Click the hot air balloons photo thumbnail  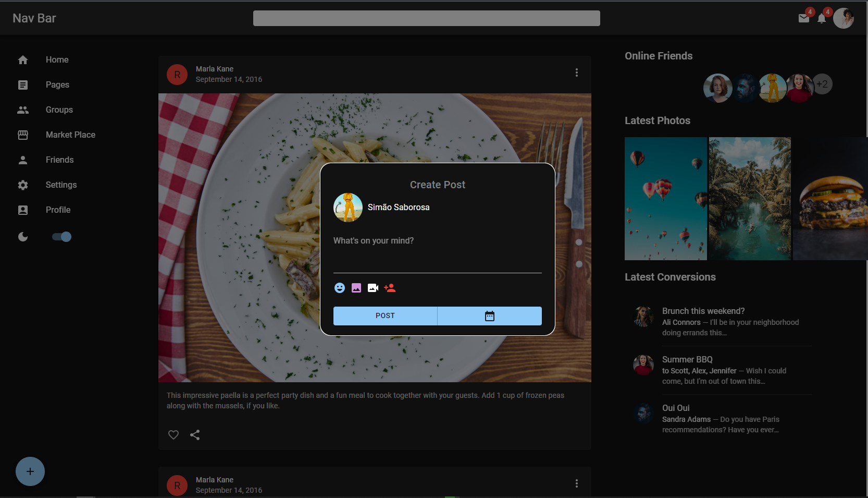coord(665,198)
